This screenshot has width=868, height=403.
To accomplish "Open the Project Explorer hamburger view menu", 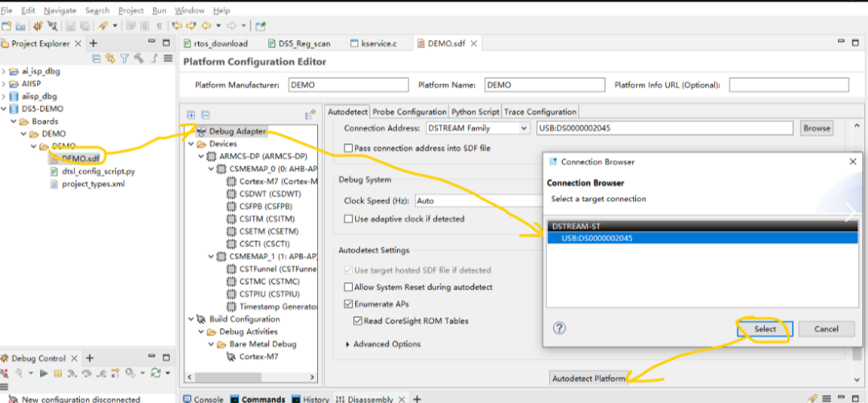I will pyautogui.click(x=168, y=59).
